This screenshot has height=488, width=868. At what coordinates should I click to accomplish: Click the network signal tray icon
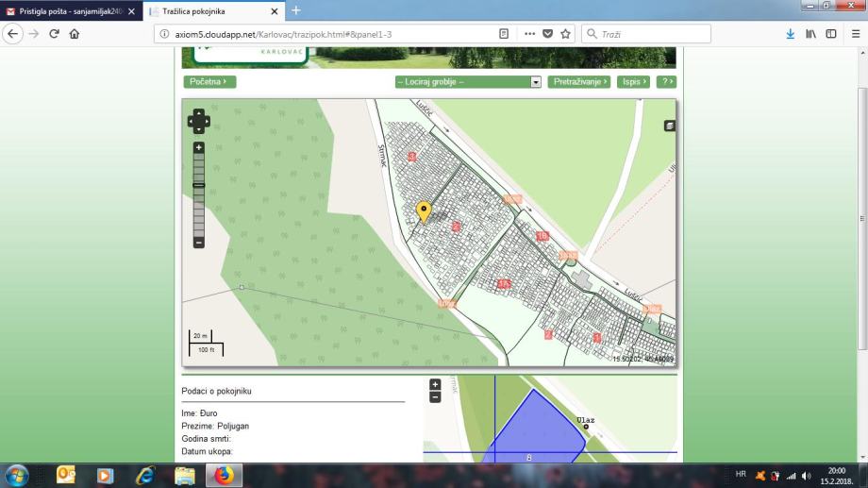[791, 476]
